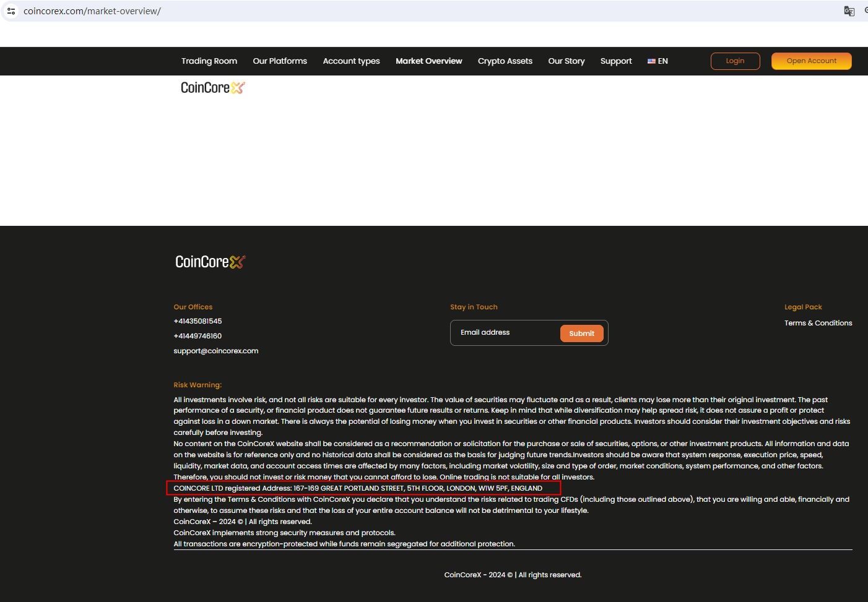Open the Support menu item

click(x=616, y=61)
